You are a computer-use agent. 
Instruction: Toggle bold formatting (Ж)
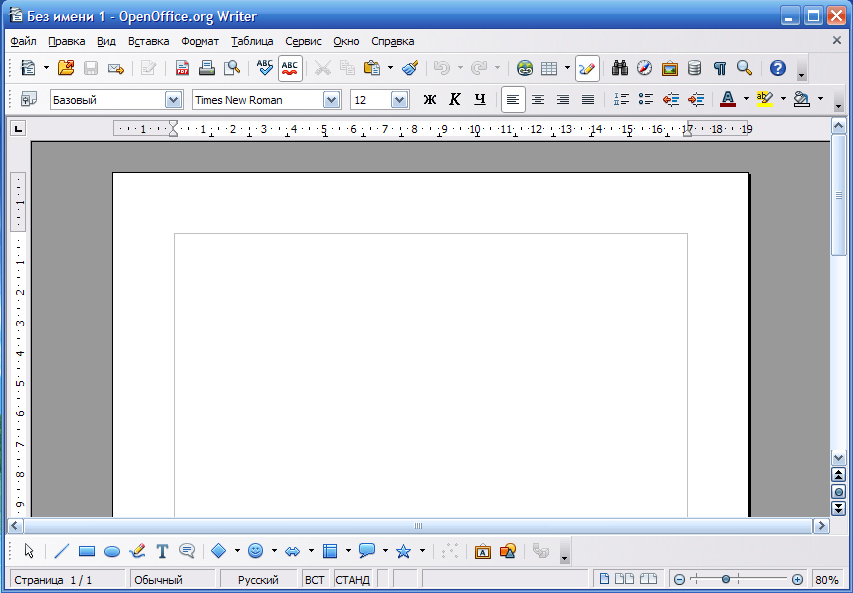coord(430,99)
